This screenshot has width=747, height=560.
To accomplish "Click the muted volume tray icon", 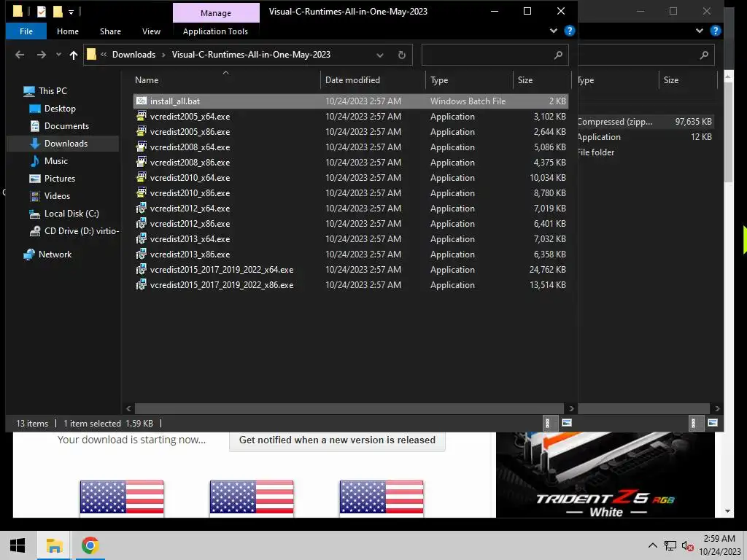I will 687,545.
